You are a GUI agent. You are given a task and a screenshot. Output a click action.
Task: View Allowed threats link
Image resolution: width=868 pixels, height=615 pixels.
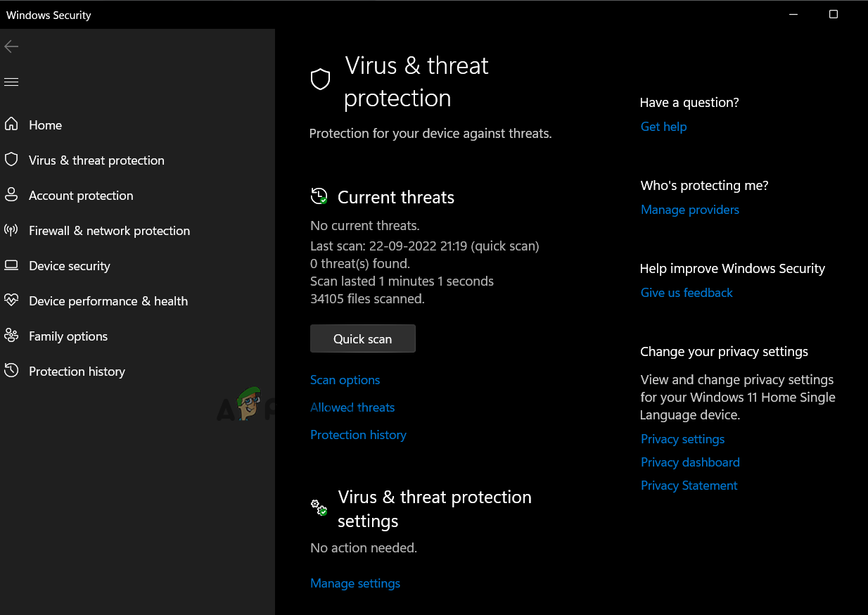coord(352,407)
